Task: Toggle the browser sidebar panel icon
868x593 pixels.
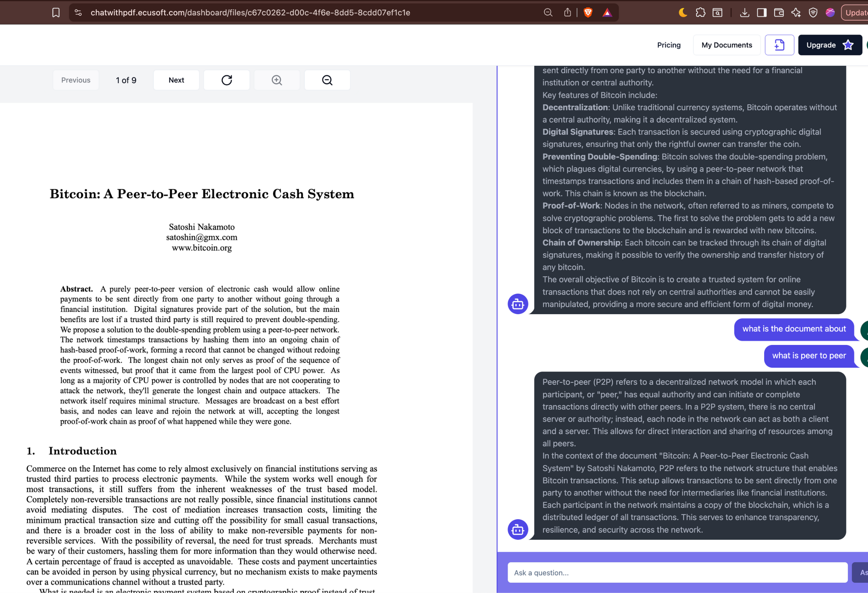Action: [762, 13]
